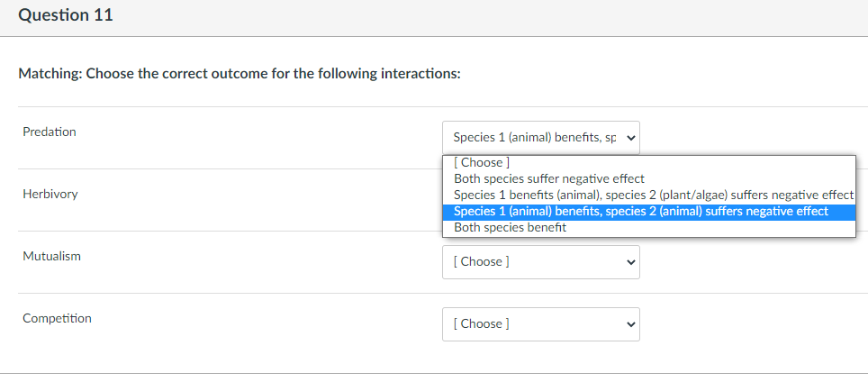Image resolution: width=868 pixels, height=382 pixels.
Task: Select the "[ Choose ]" option in the open list
Action: coord(483,163)
